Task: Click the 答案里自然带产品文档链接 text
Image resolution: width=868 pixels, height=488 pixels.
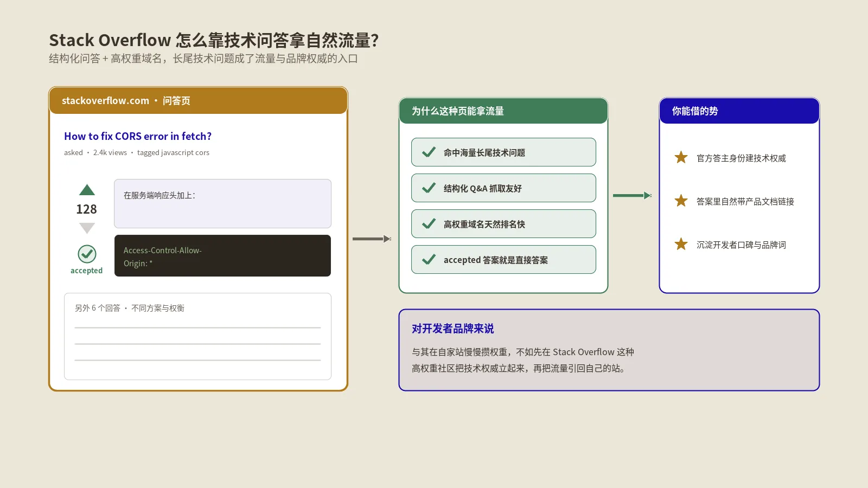Action: pyautogui.click(x=745, y=202)
